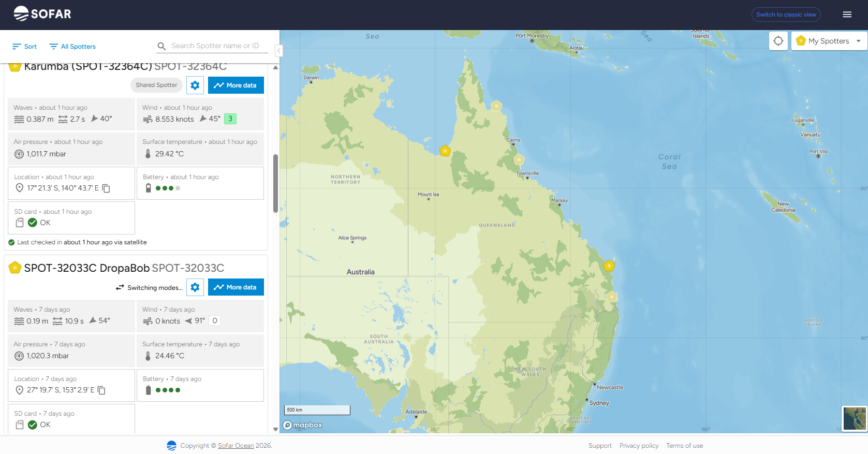The image size is (868, 454).
Task: Open the Support link
Action: (600, 446)
